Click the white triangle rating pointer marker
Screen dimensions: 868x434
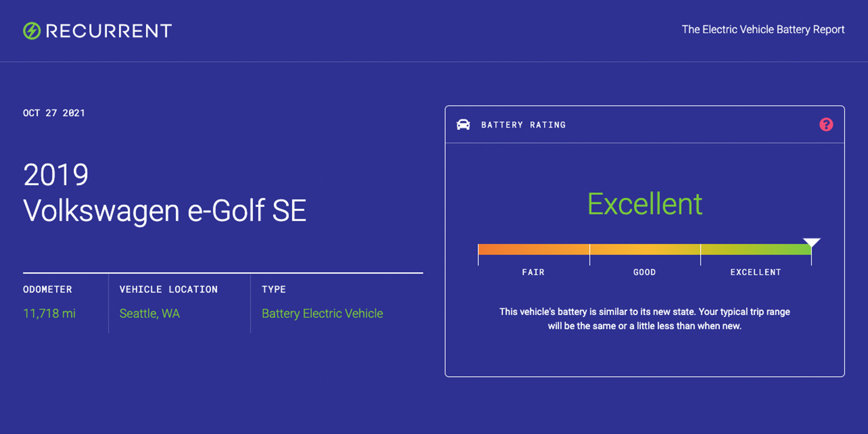(812, 242)
